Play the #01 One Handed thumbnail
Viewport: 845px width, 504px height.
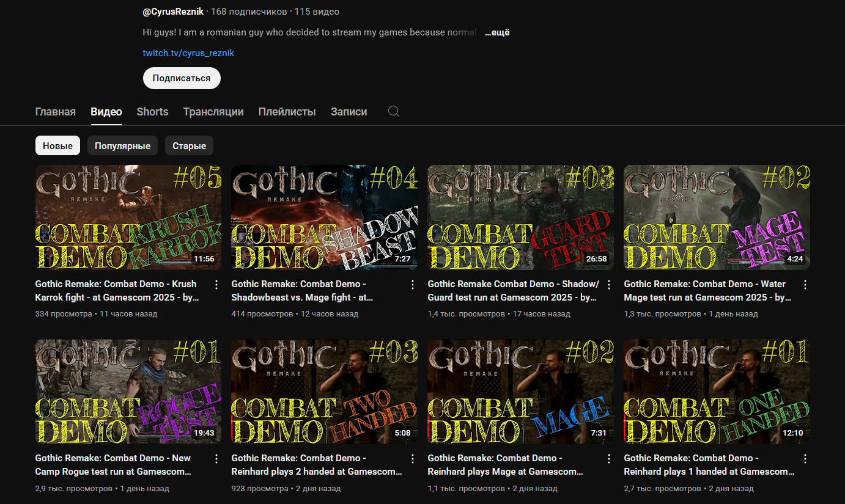tap(717, 392)
